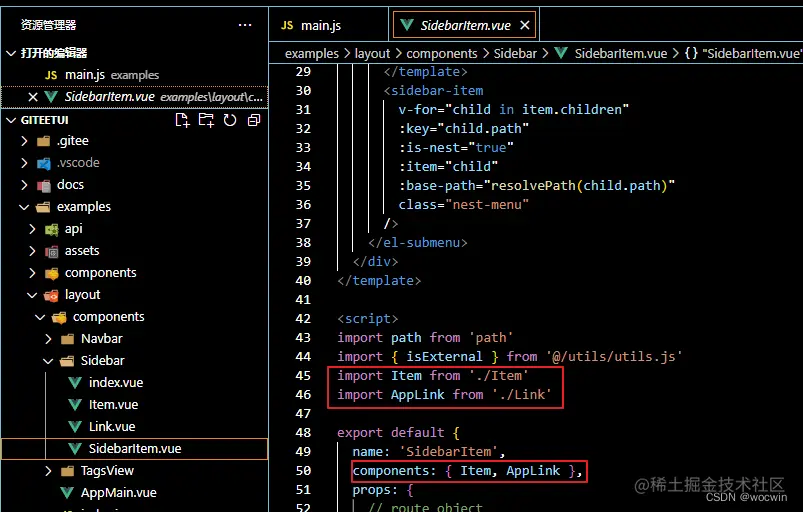Collapse the GITEETUI project section
Image resolution: width=803 pixels, height=512 pixels.
(x=11, y=120)
